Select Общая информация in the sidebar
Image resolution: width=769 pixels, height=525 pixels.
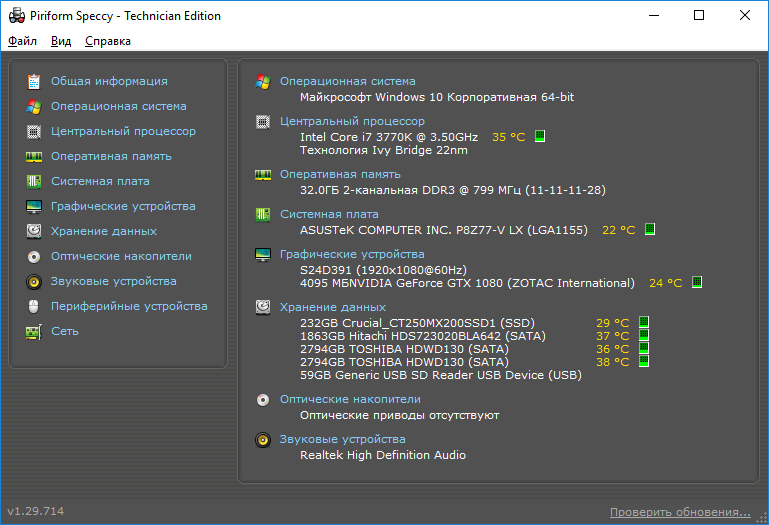[109, 81]
